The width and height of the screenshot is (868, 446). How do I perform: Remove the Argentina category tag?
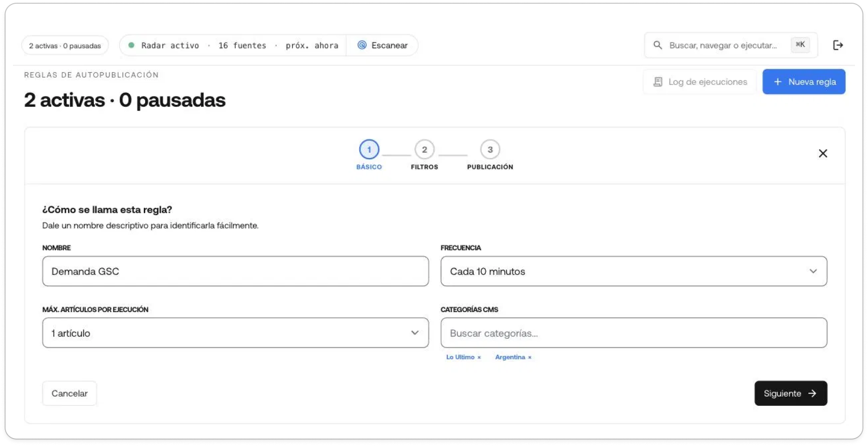(530, 357)
